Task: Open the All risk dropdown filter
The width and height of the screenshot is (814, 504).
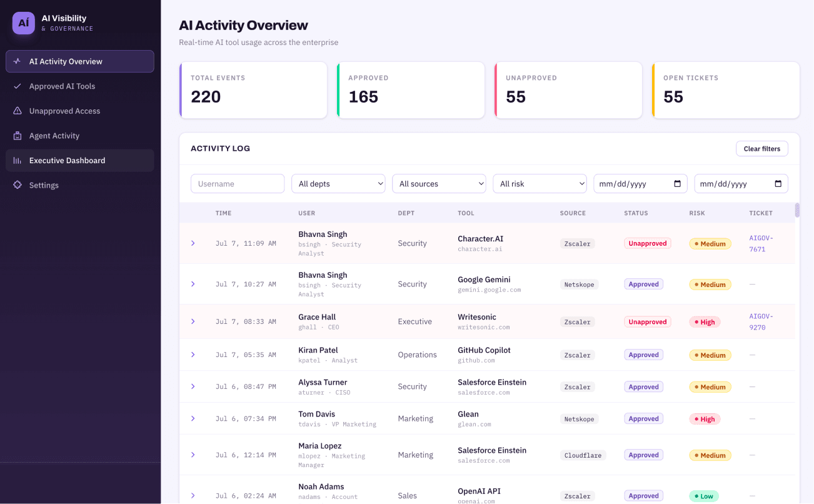Action: (x=540, y=184)
